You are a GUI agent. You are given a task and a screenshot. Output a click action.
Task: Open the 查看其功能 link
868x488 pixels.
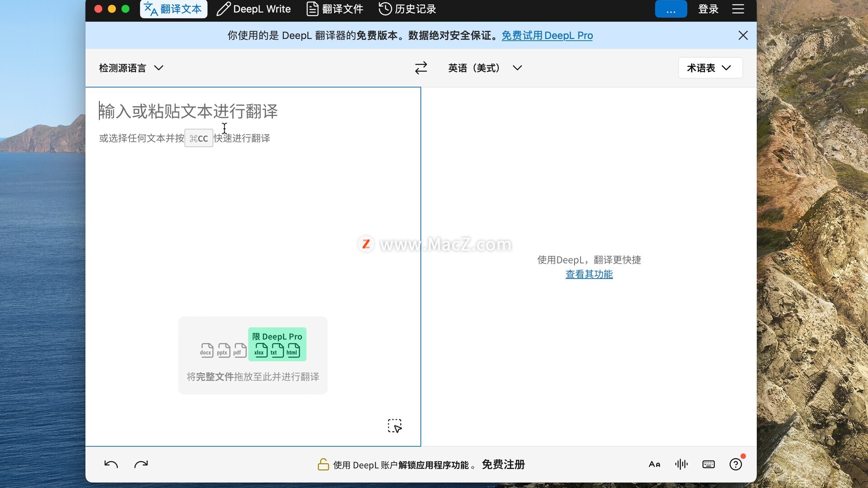click(589, 274)
